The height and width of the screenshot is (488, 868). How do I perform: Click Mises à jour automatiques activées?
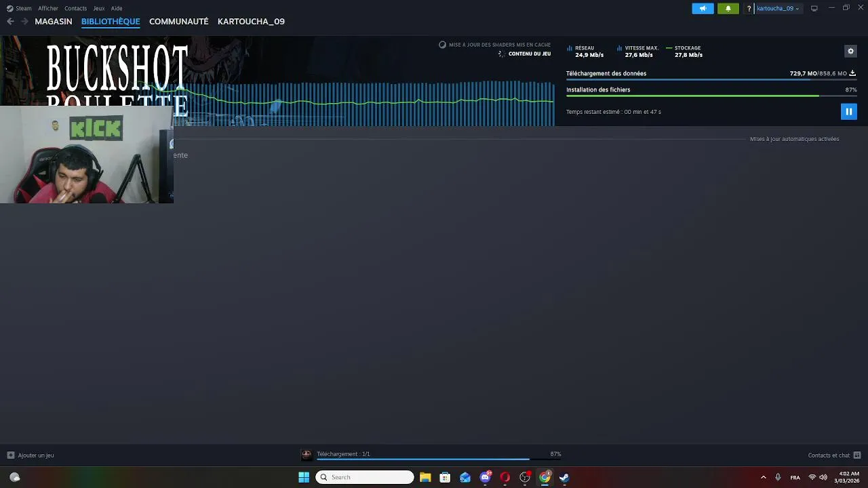click(794, 139)
